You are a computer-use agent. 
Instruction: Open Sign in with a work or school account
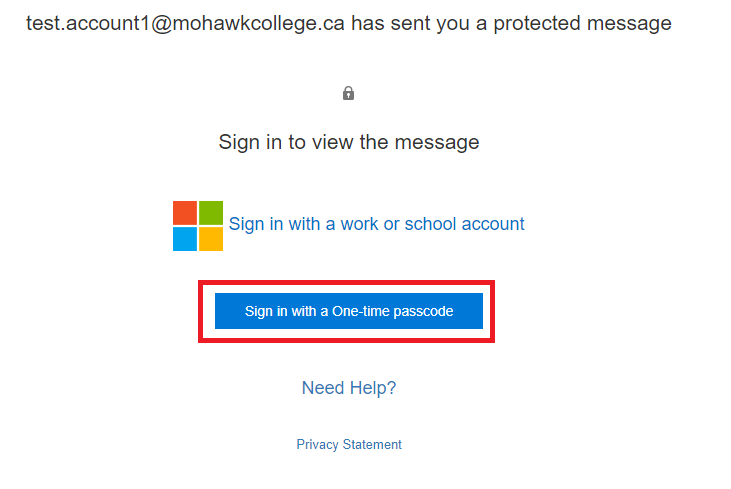(376, 224)
